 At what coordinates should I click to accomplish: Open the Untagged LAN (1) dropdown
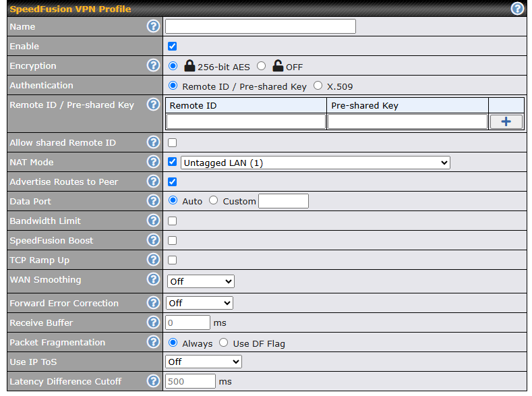tap(316, 163)
